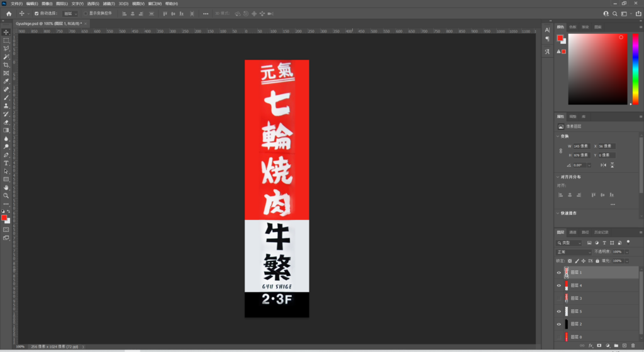The height and width of the screenshot is (352, 644).
Task: Select the Hand tool
Action: coord(6,187)
